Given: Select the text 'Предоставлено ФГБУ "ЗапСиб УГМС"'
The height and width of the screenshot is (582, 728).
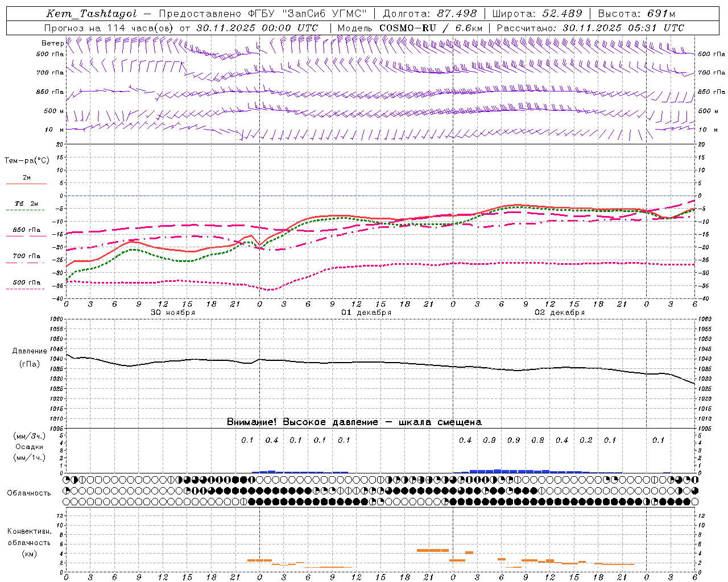Looking at the screenshot, I should click(x=263, y=14).
